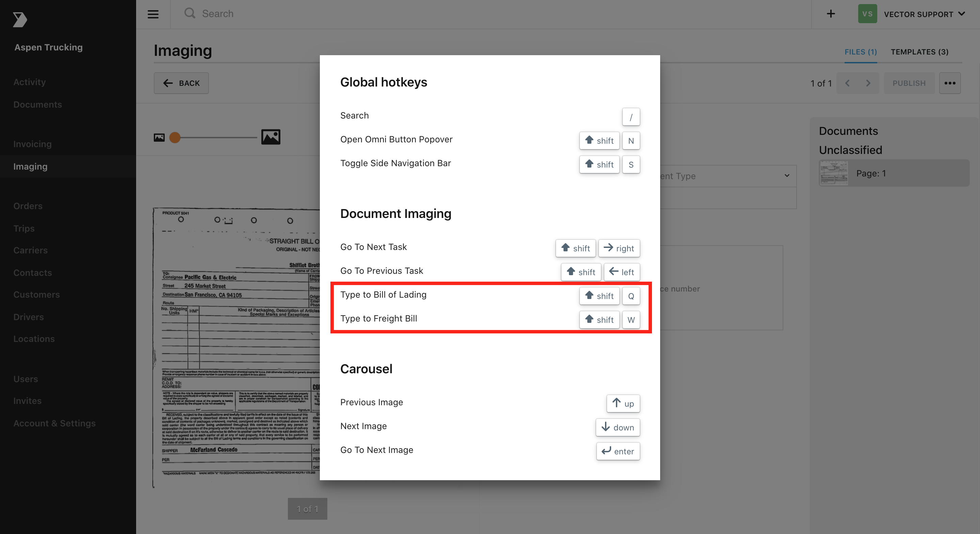Click the enter key badge

(x=618, y=451)
